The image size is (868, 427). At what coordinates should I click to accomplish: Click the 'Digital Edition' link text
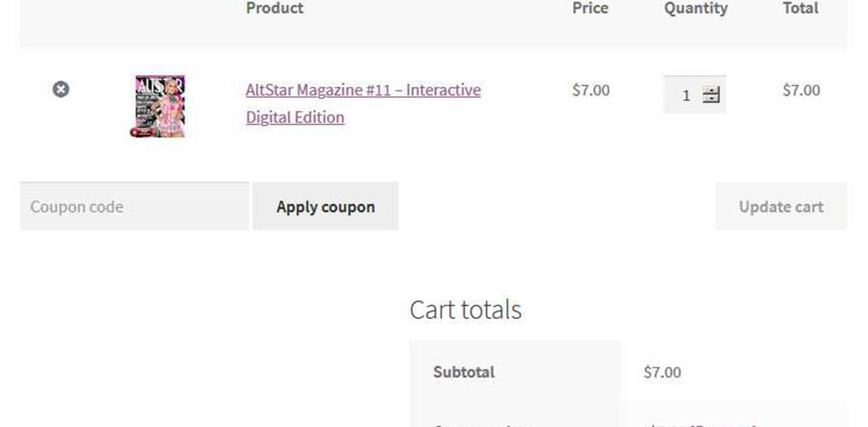coord(295,117)
